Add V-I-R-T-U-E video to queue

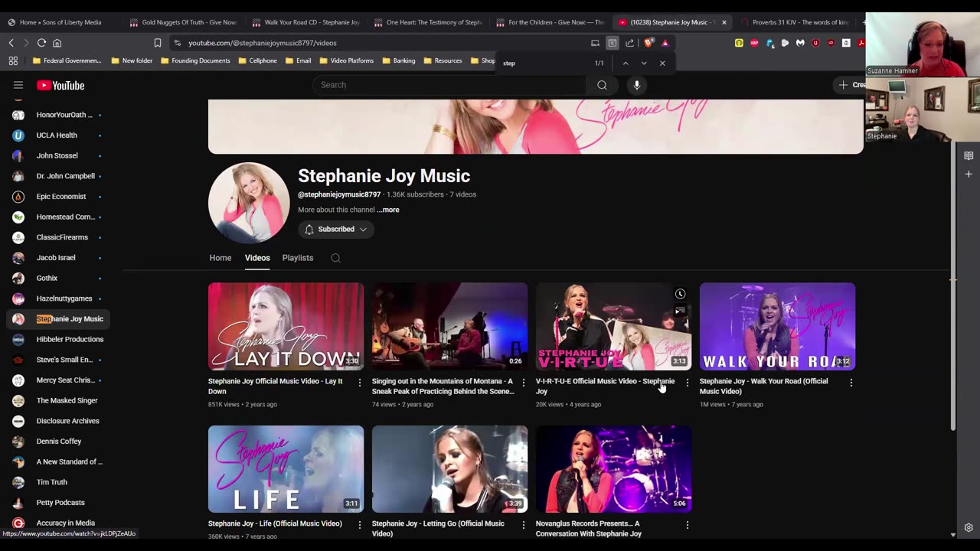click(680, 311)
